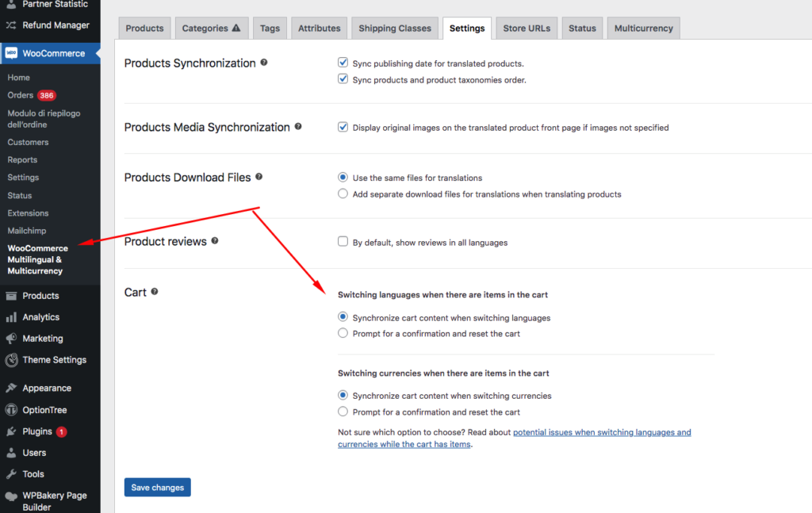
Task: Open Users via the person icon
Action: (11, 452)
